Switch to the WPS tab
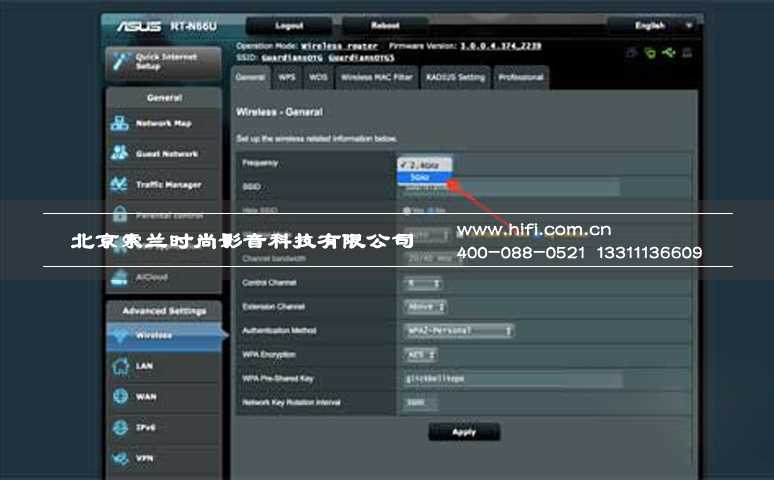This screenshot has height=480, width=774. (x=287, y=78)
